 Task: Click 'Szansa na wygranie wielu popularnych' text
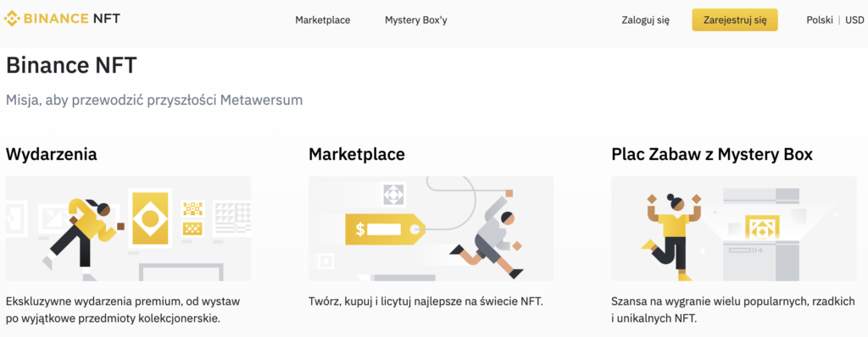coord(733,310)
